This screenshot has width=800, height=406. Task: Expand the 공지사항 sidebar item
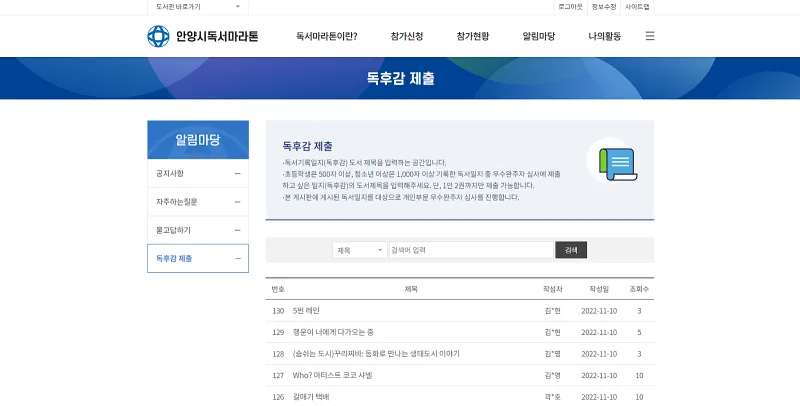click(197, 174)
